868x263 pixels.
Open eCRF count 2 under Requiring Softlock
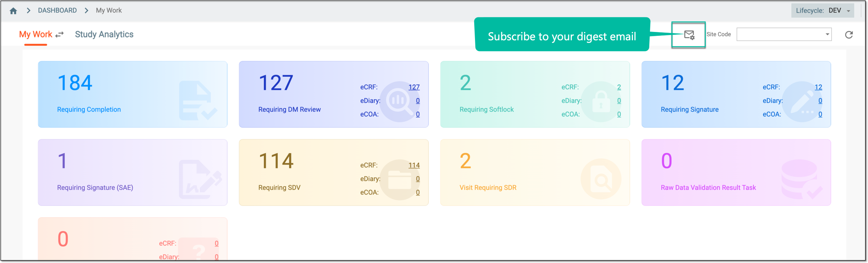pos(619,87)
